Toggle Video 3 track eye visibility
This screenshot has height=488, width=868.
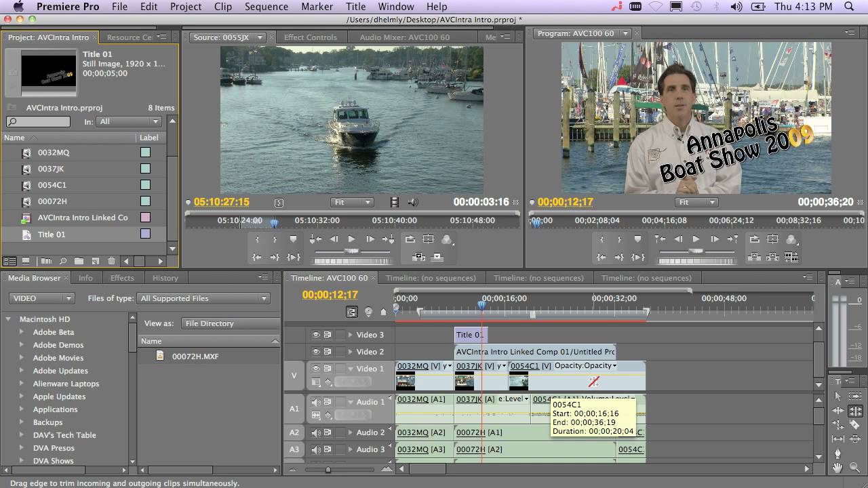point(315,335)
